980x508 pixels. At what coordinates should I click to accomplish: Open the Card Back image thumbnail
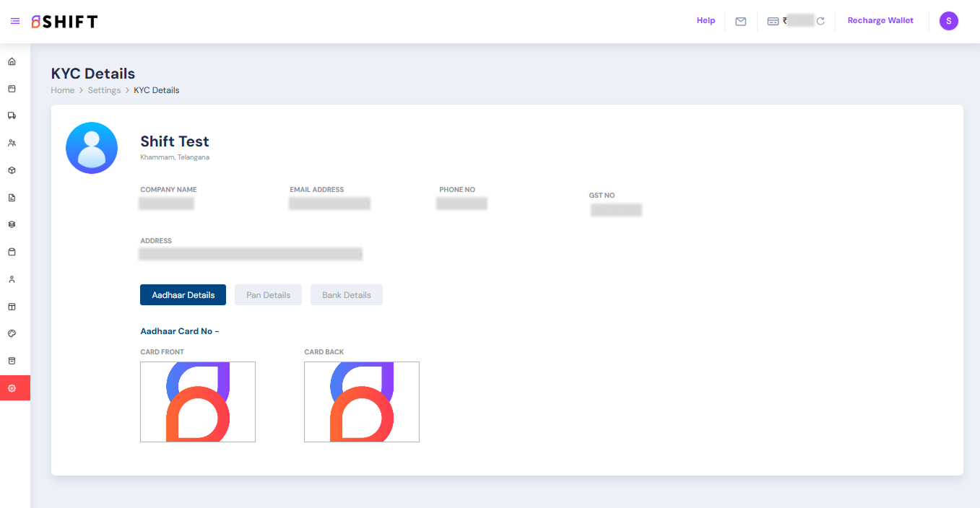(x=362, y=402)
